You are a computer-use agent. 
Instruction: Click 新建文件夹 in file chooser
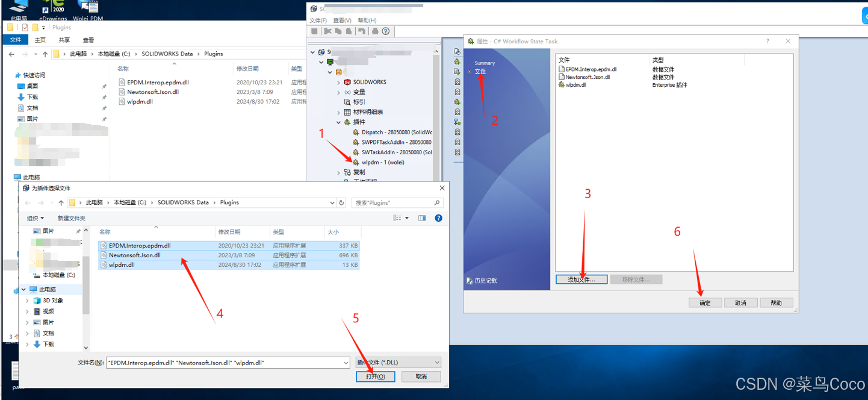click(x=72, y=218)
